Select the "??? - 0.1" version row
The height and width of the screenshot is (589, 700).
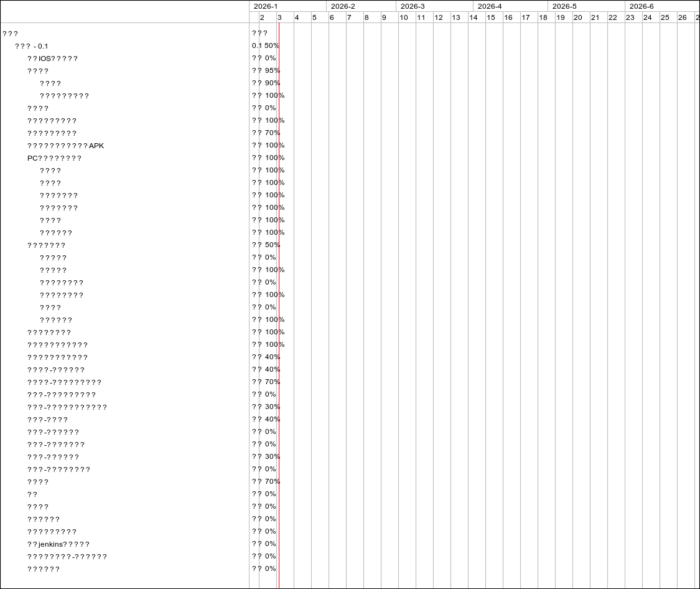pyautogui.click(x=31, y=46)
